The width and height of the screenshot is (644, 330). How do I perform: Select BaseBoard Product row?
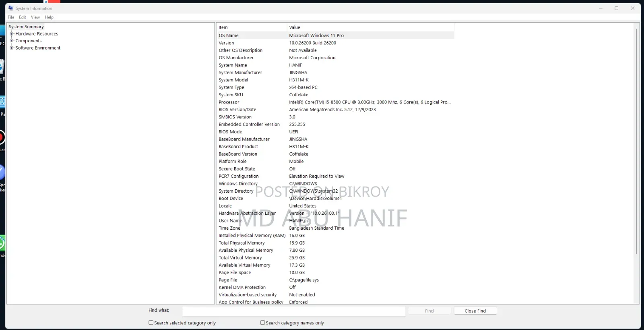[x=335, y=147]
